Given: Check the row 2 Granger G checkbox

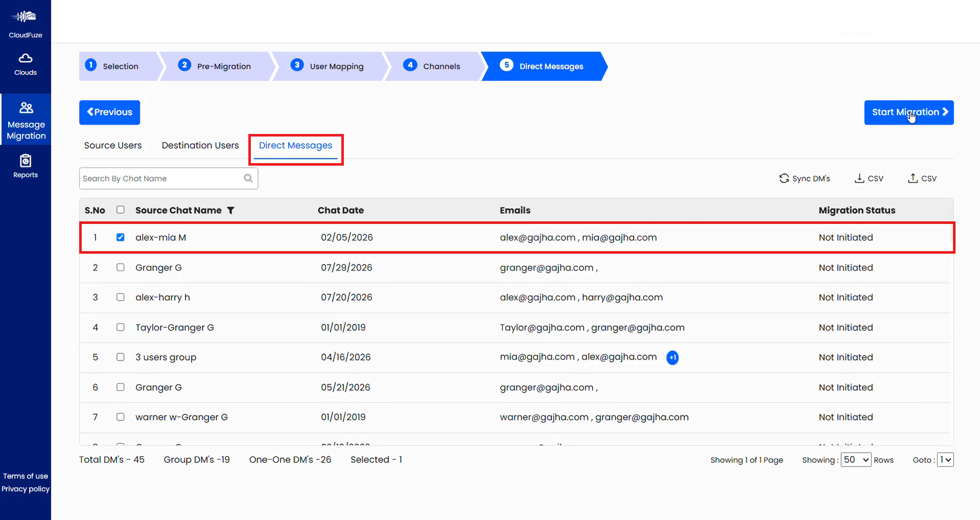Looking at the screenshot, I should click(x=121, y=267).
